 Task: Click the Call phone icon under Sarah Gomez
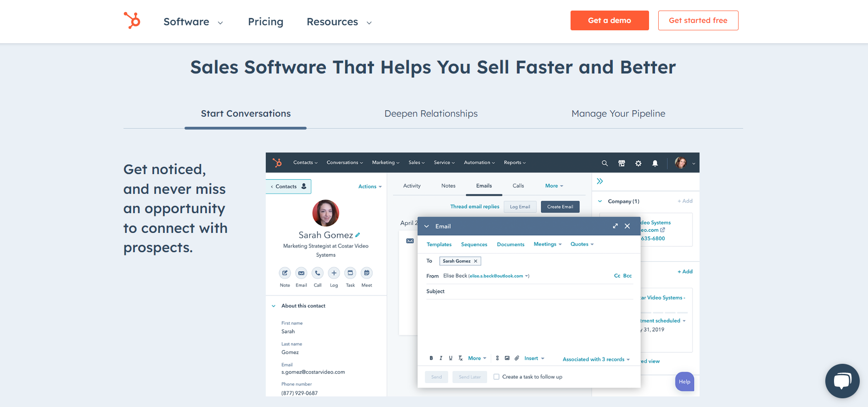[x=317, y=273]
